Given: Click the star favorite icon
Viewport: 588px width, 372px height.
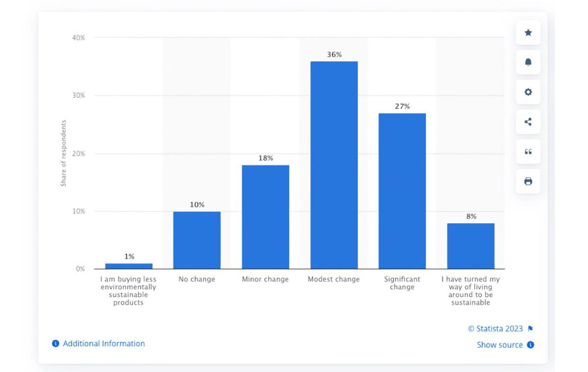Looking at the screenshot, I should pos(528,33).
